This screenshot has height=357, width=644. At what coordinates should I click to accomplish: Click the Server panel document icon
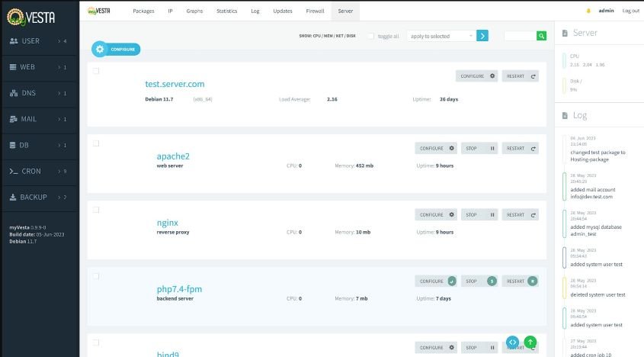click(566, 33)
